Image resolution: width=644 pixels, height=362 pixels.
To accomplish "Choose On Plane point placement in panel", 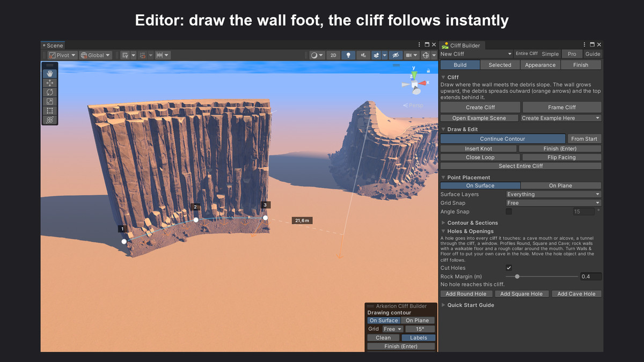I will click(x=560, y=186).
